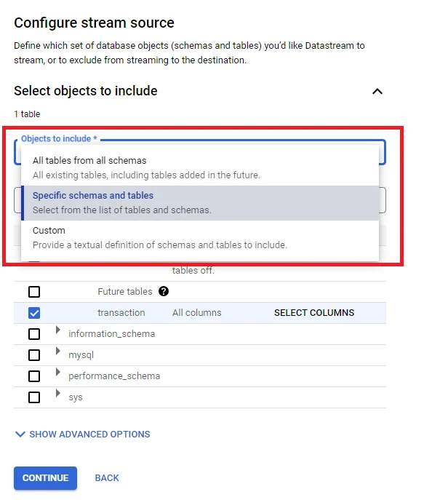Viewport: 448px width, 500px height.
Task: Uncheck the transaction table checkbox
Action: 34,313
